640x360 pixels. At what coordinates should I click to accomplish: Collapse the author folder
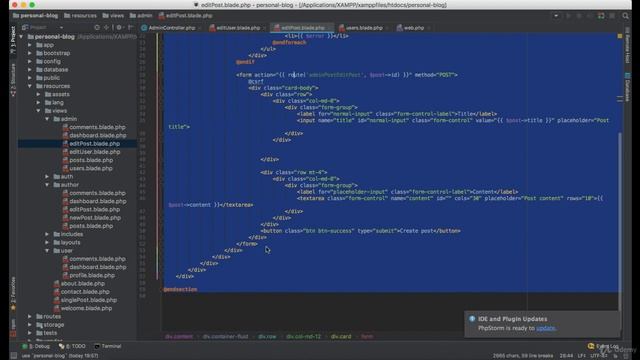click(47, 184)
